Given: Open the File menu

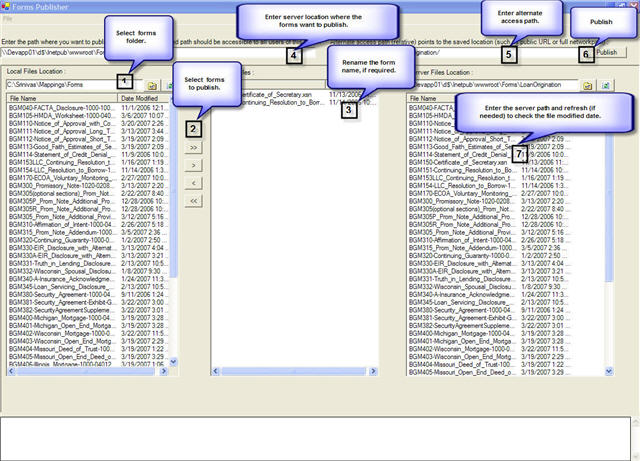Looking at the screenshot, I should pyautogui.click(x=7, y=19).
